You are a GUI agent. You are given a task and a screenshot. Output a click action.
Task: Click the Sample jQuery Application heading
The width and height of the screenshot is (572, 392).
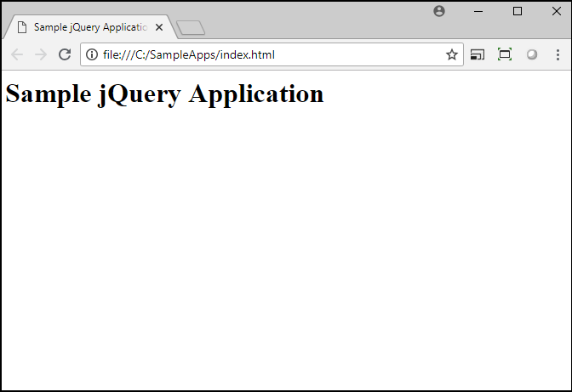click(x=165, y=94)
